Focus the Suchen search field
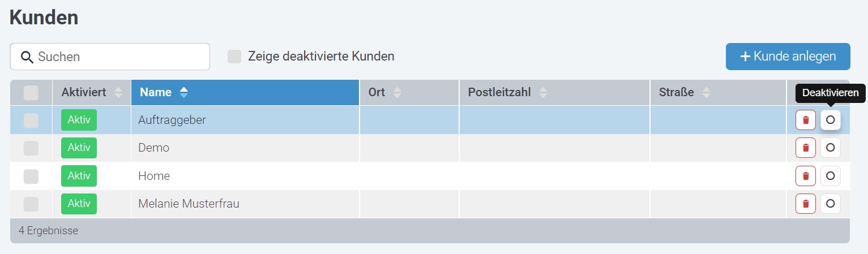Screen dimensions: 868x254 [x=110, y=57]
